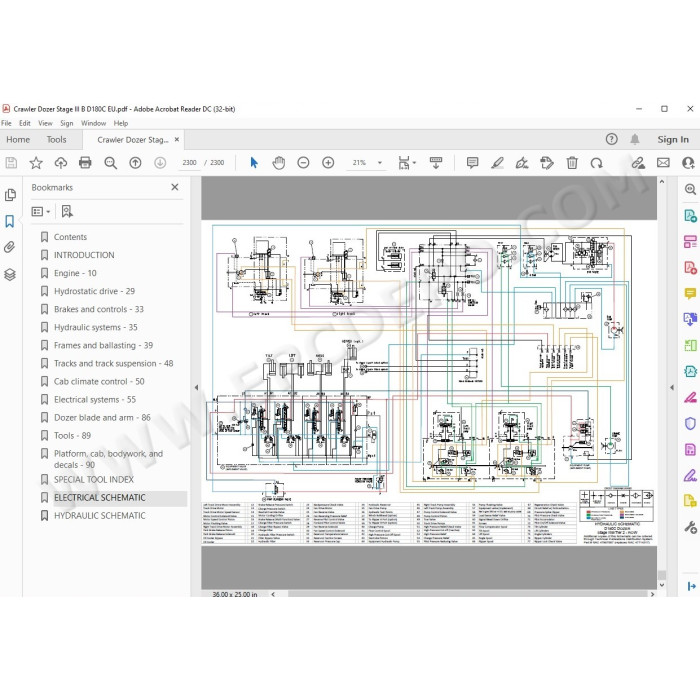The height and width of the screenshot is (700, 700).
Task: Jump to the Contents bookmark
Action: (70, 237)
